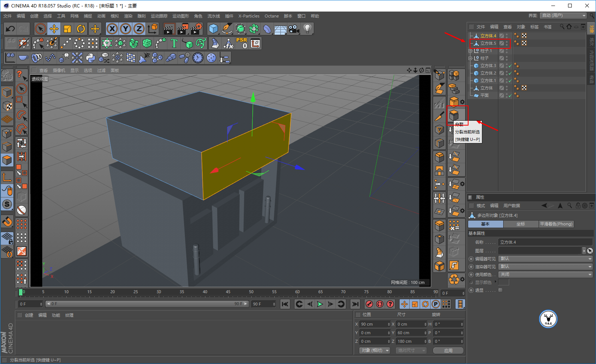Open the 界面 layout dropdown
596x364 pixels.
[563, 16]
